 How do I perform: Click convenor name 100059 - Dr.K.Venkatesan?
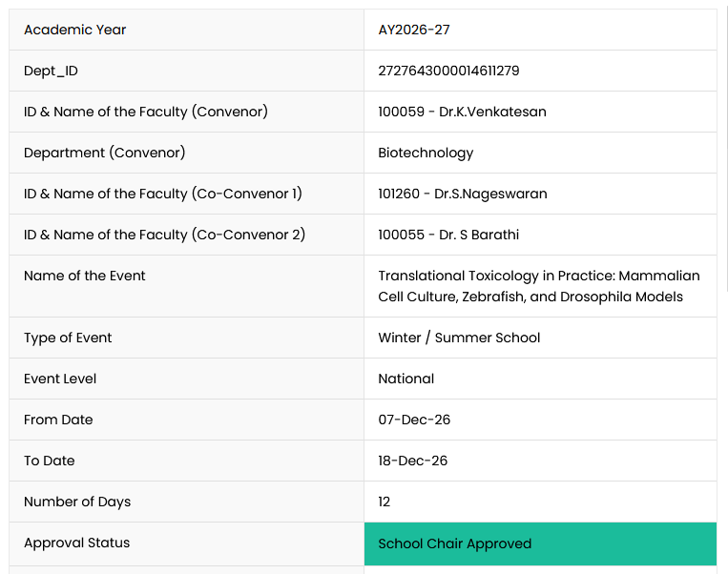(x=462, y=112)
